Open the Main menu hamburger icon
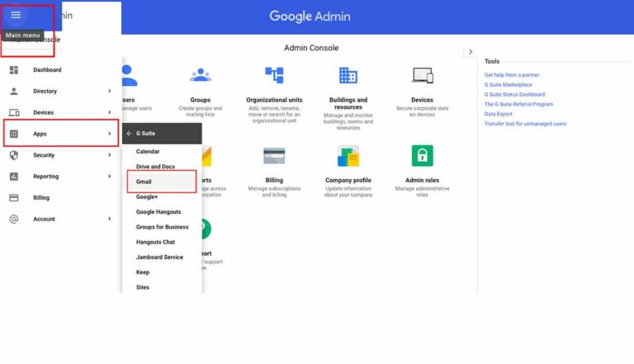 16,15
